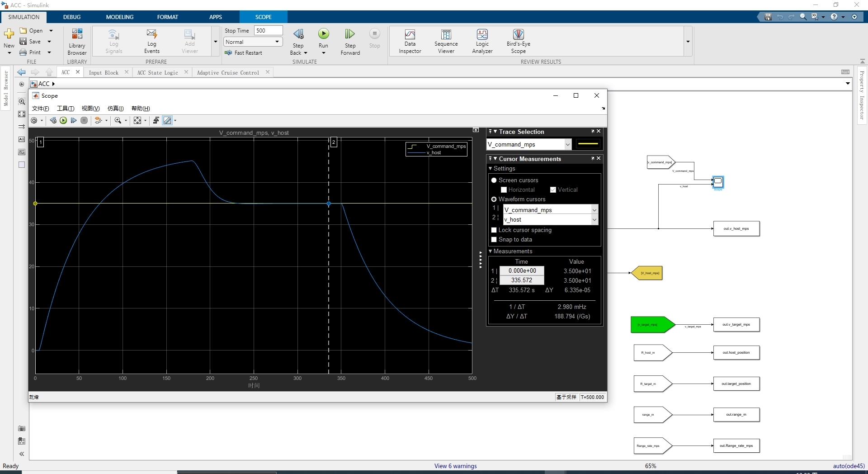This screenshot has height=474, width=868.
Task: Open Scope 工具(T) menu
Action: click(x=66, y=108)
